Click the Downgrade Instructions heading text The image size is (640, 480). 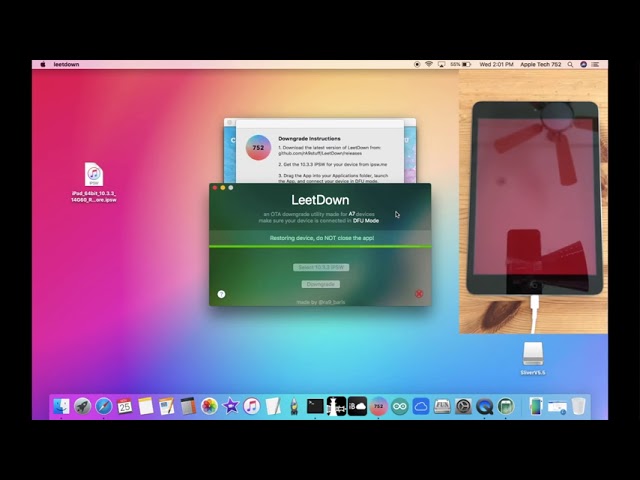[x=309, y=138]
